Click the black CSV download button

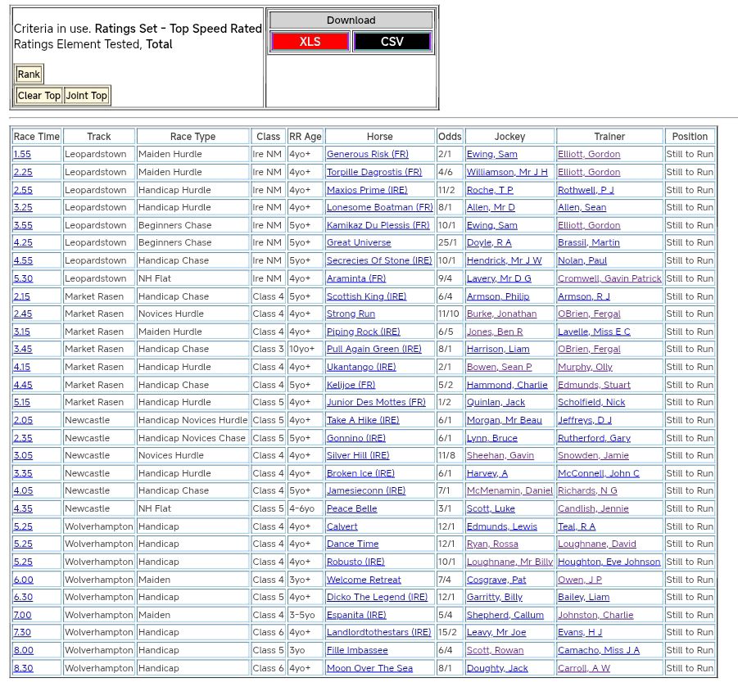click(392, 42)
